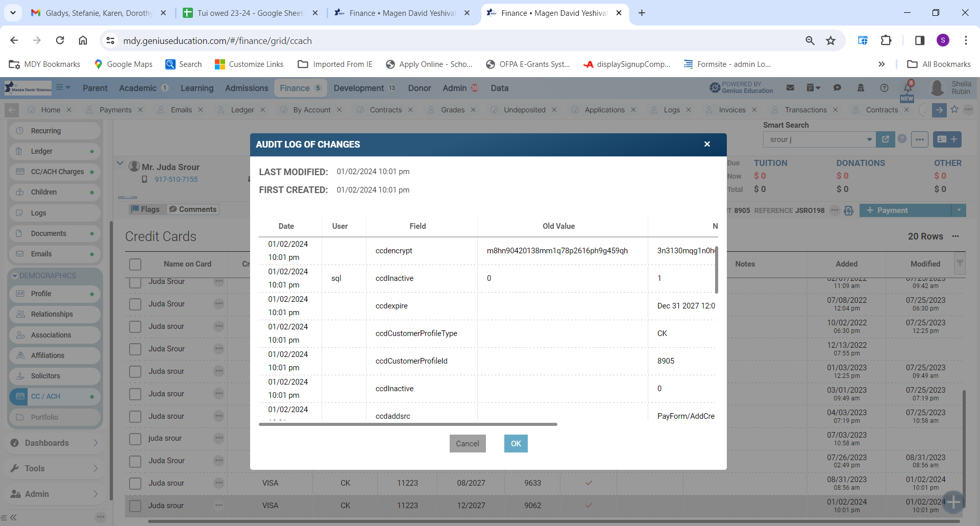Click the + Payment button

[x=905, y=210]
